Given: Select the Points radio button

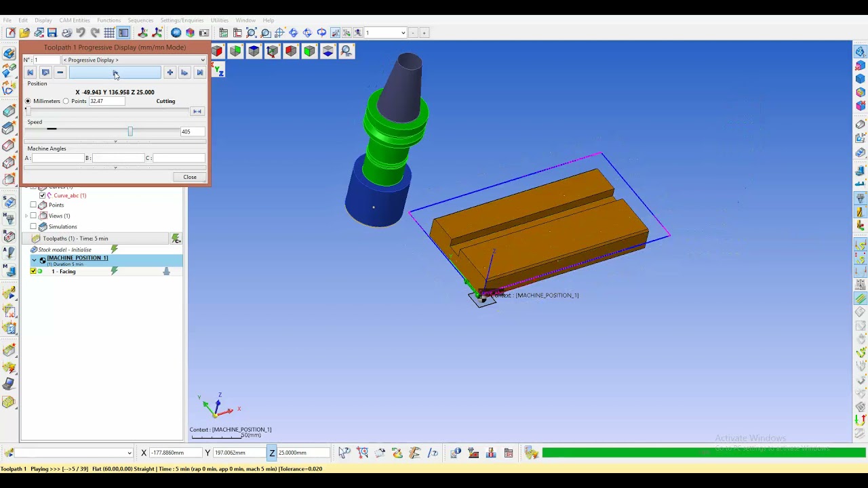Looking at the screenshot, I should (x=66, y=101).
